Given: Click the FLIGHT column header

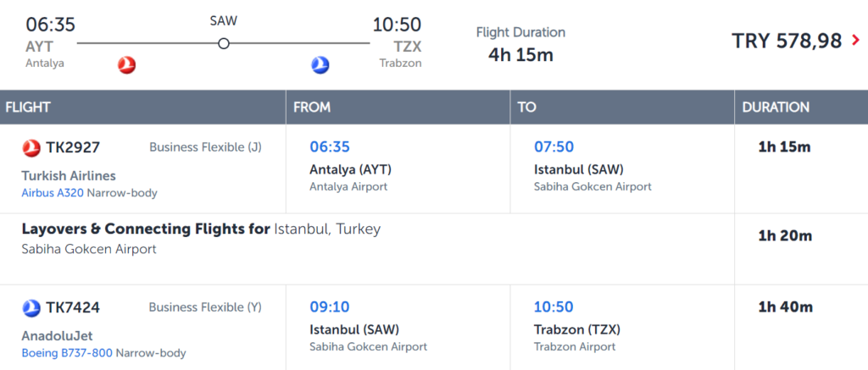Looking at the screenshot, I should pyautogui.click(x=28, y=108).
